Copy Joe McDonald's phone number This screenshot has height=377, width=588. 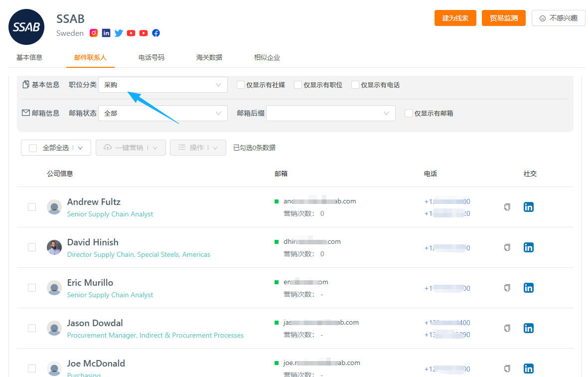[507, 369]
